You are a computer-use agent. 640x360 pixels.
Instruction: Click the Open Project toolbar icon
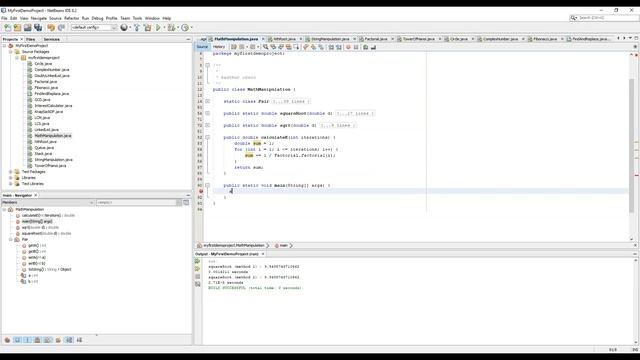[x=27, y=27]
